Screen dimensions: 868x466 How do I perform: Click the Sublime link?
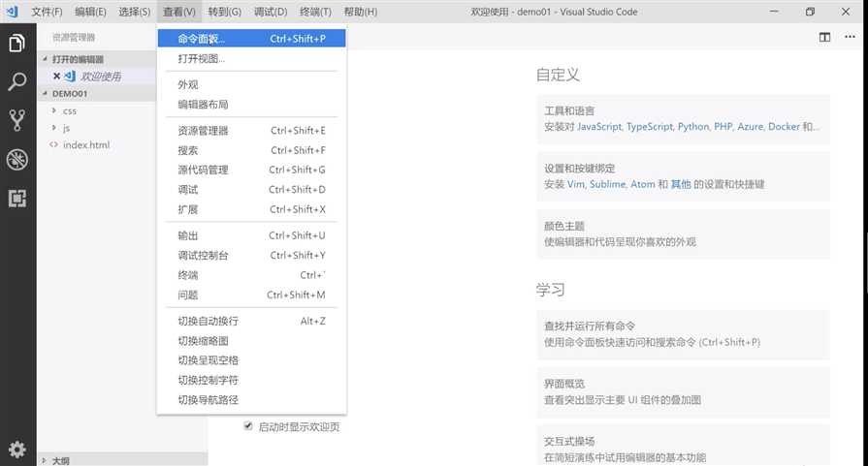point(607,184)
